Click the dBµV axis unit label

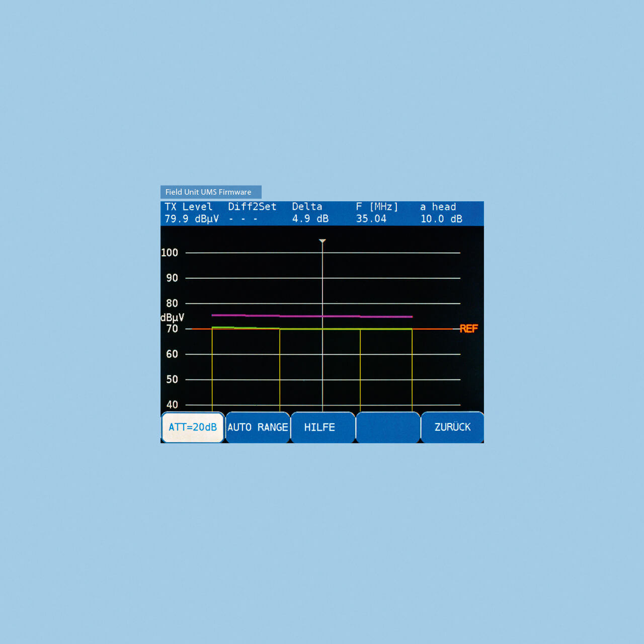coord(172,317)
